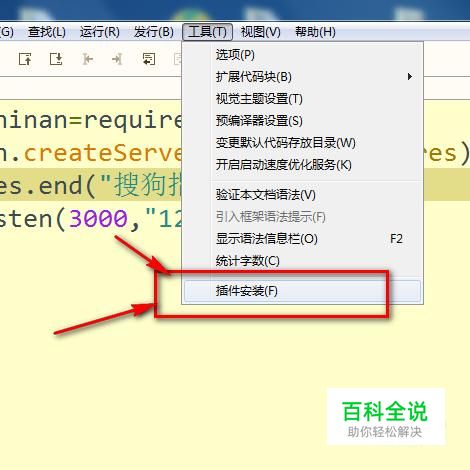Click the greyed left-arrow cursor toolbar icon

coord(87,59)
